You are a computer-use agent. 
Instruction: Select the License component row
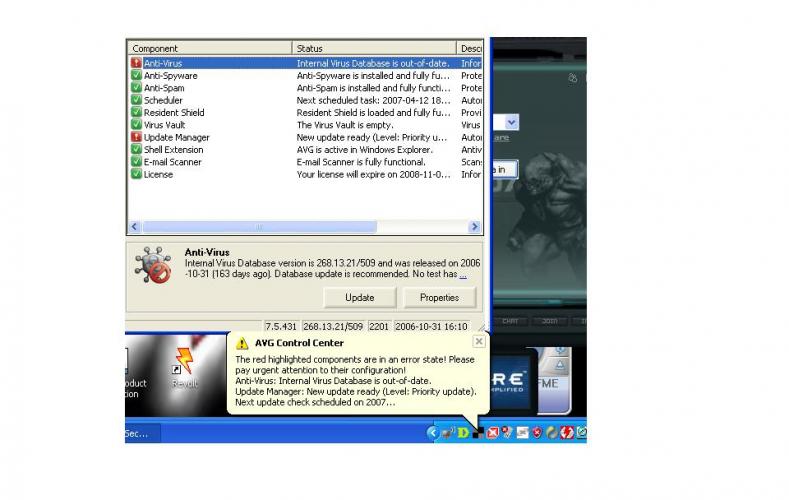305,175
